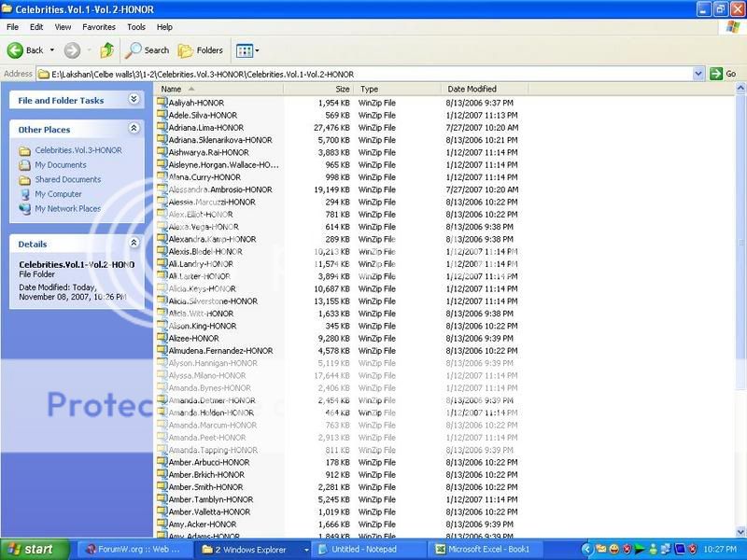Open the View menu

coord(63,27)
